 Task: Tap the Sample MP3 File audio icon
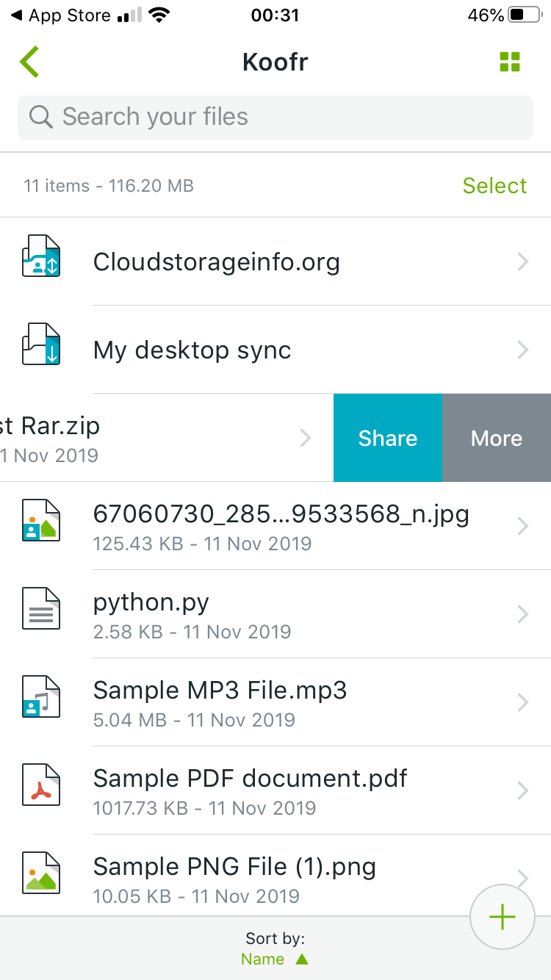(x=41, y=696)
